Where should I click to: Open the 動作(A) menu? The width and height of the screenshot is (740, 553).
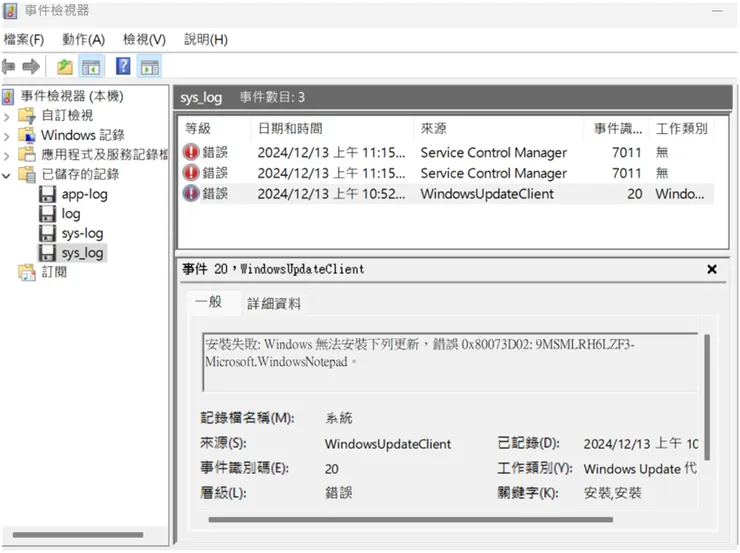pos(84,40)
